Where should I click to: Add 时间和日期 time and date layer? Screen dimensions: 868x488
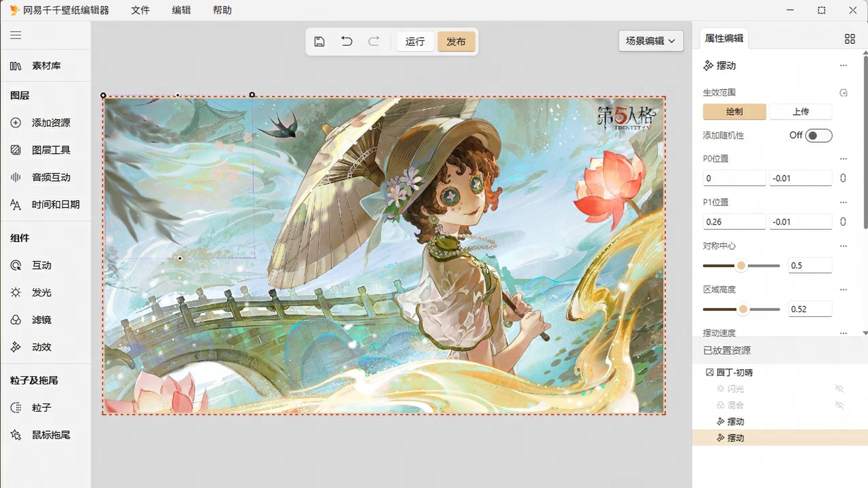click(46, 204)
